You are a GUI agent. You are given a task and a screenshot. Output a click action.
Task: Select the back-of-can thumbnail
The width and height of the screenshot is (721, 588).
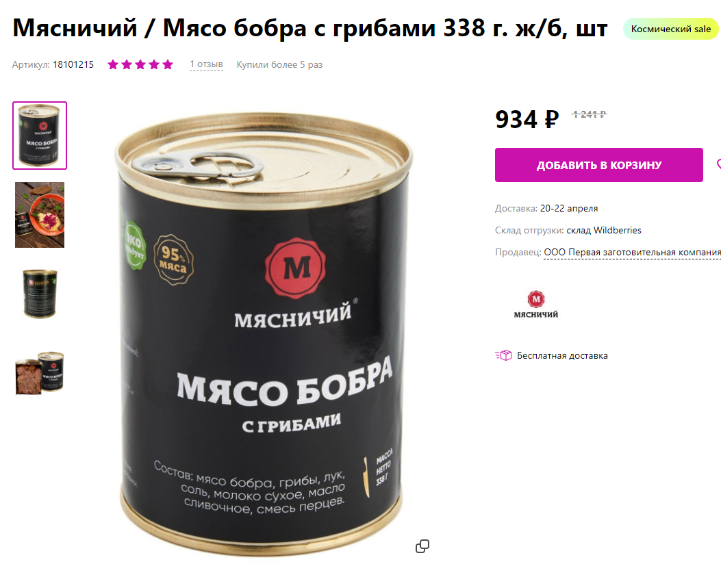[40, 294]
